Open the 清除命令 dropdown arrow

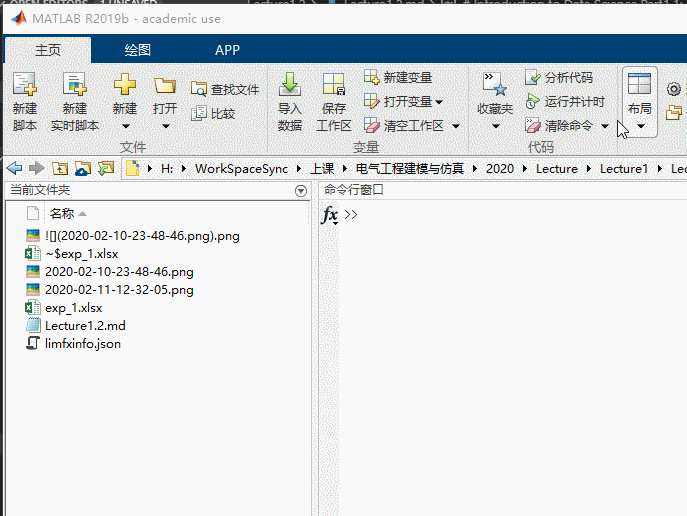tap(605, 127)
